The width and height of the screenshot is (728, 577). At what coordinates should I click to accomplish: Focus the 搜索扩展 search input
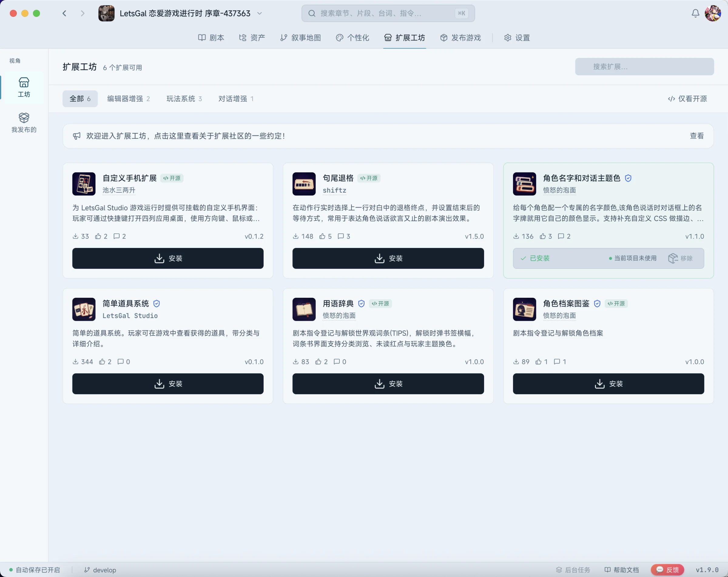click(644, 66)
